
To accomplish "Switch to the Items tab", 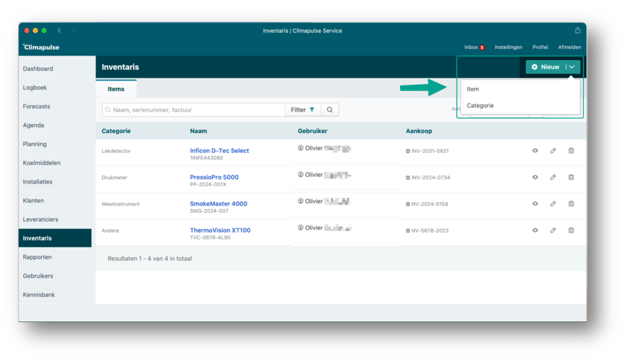I will pos(116,89).
